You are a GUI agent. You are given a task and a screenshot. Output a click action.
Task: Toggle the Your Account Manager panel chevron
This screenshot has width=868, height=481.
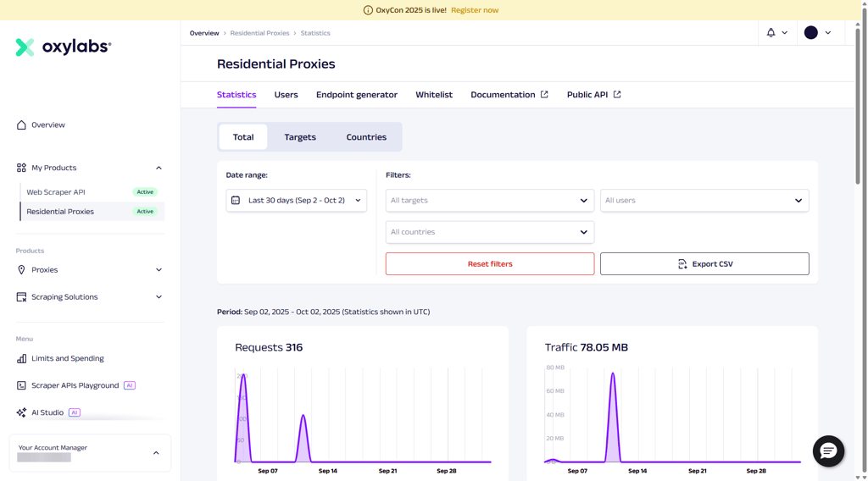(x=156, y=453)
